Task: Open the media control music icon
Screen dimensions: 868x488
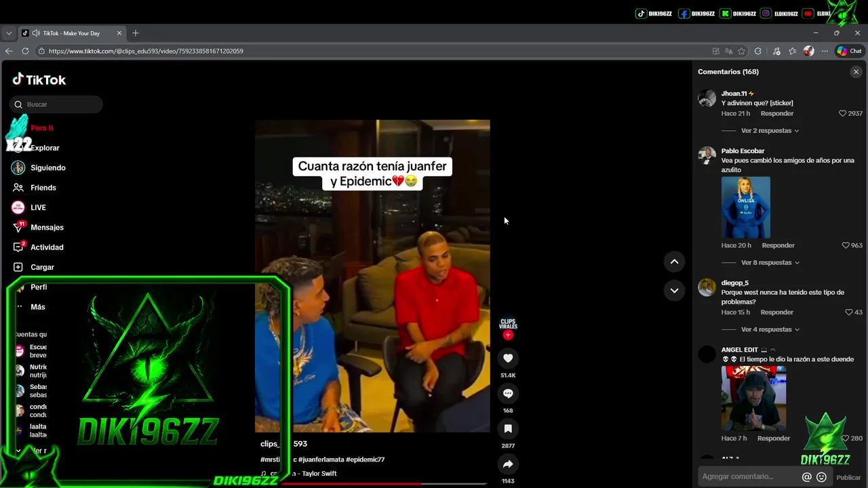Action: [776, 51]
